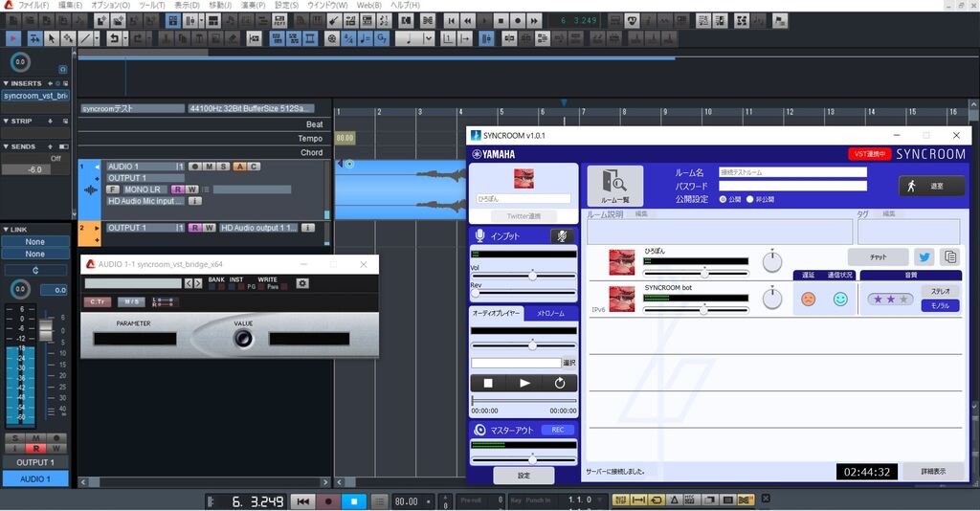Open オプション(O) menu
The height and width of the screenshot is (511, 980).
(x=111, y=5)
